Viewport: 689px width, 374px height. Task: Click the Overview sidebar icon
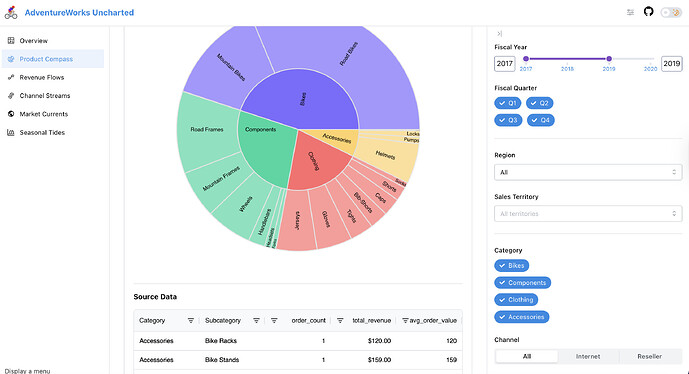click(11, 40)
